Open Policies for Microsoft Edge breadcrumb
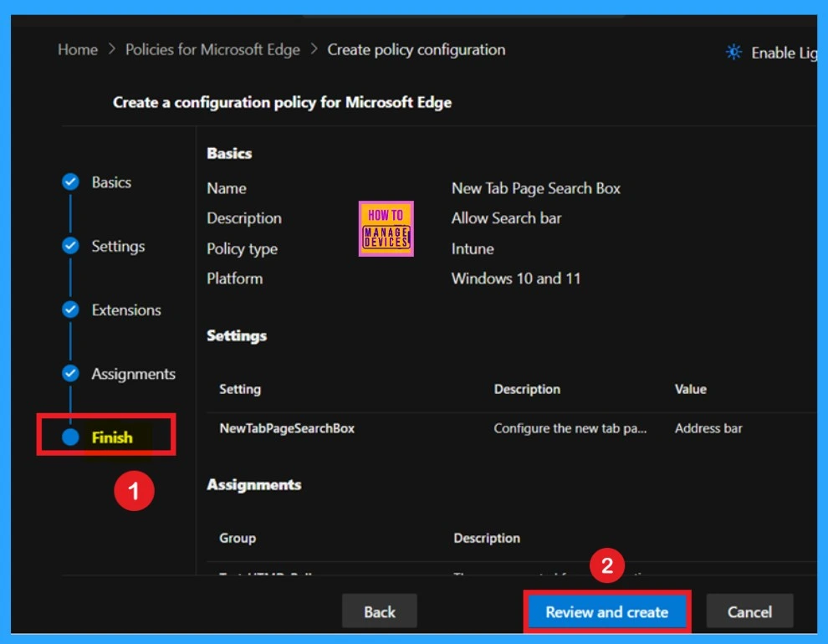 click(x=212, y=50)
